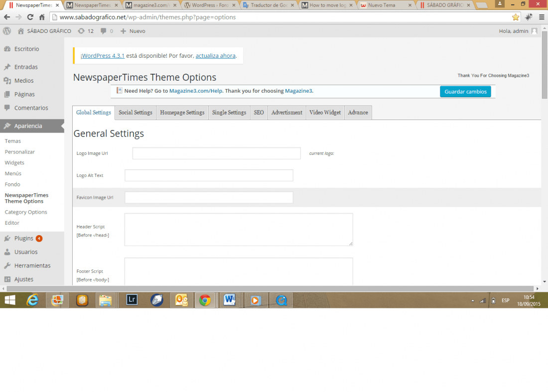Click the admin avatar next to Hola, admin
The image size is (548, 392).
click(x=534, y=31)
